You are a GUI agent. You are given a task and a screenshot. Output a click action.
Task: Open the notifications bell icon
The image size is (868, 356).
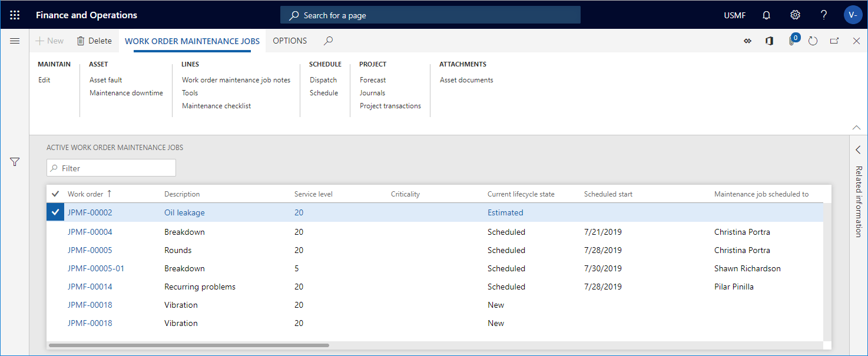(x=766, y=15)
